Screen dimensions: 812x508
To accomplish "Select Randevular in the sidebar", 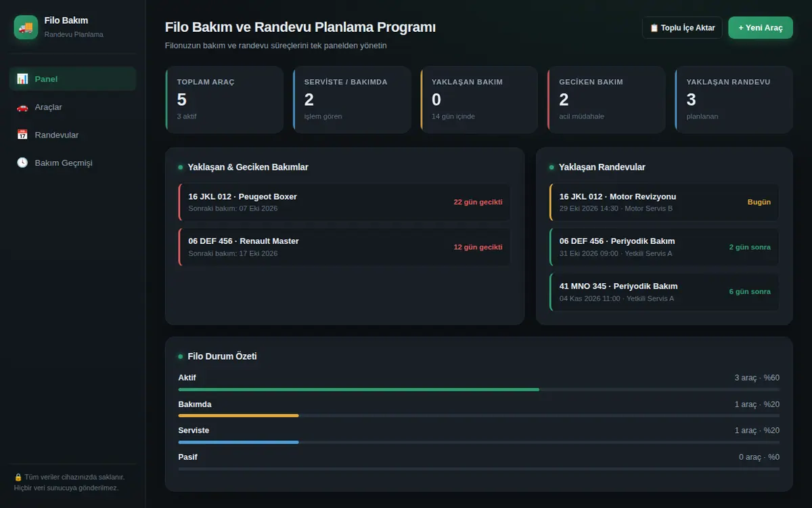I will click(x=72, y=135).
